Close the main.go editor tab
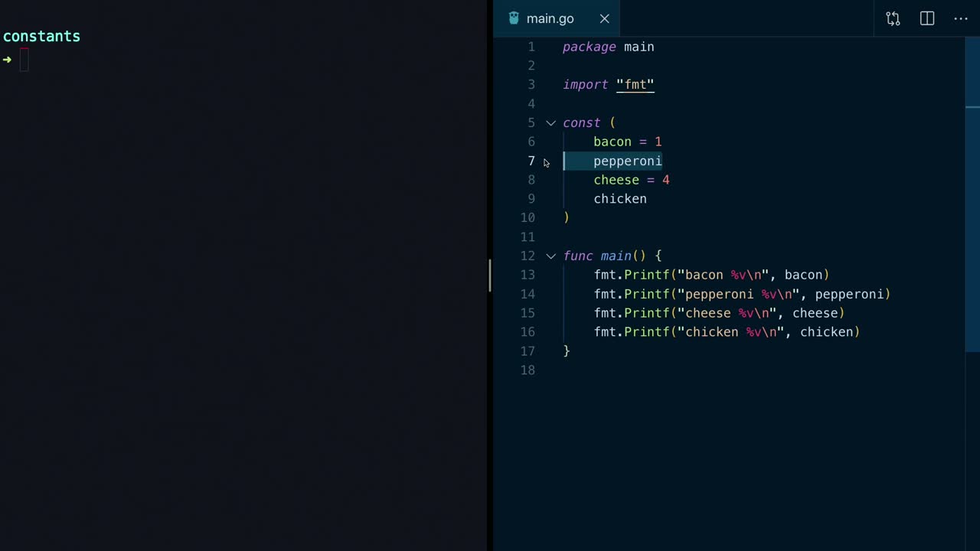This screenshot has height=551, width=980. tap(604, 18)
